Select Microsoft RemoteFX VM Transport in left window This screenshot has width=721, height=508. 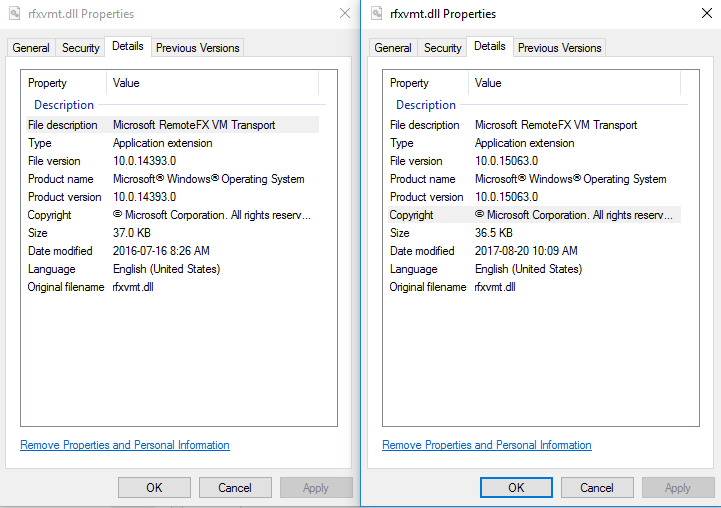pos(194,125)
